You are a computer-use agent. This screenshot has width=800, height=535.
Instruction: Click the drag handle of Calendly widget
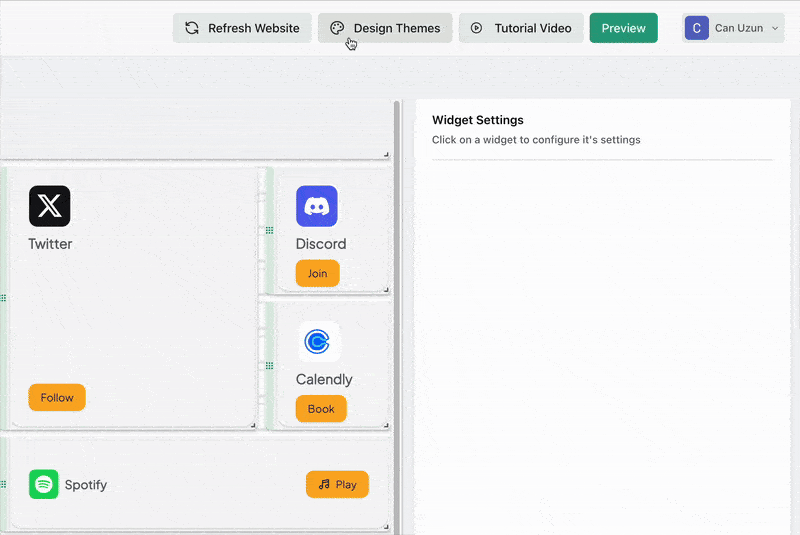pyautogui.click(x=269, y=366)
